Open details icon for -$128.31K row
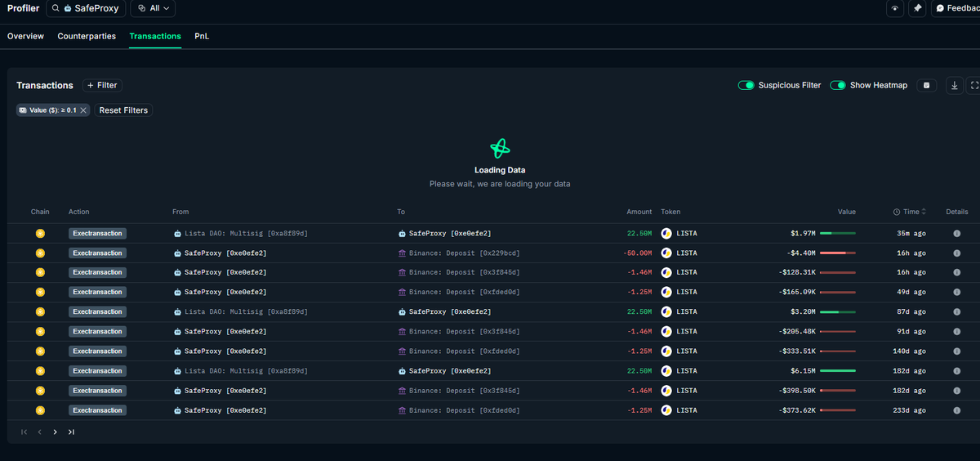Image resolution: width=980 pixels, height=461 pixels. 956,273
